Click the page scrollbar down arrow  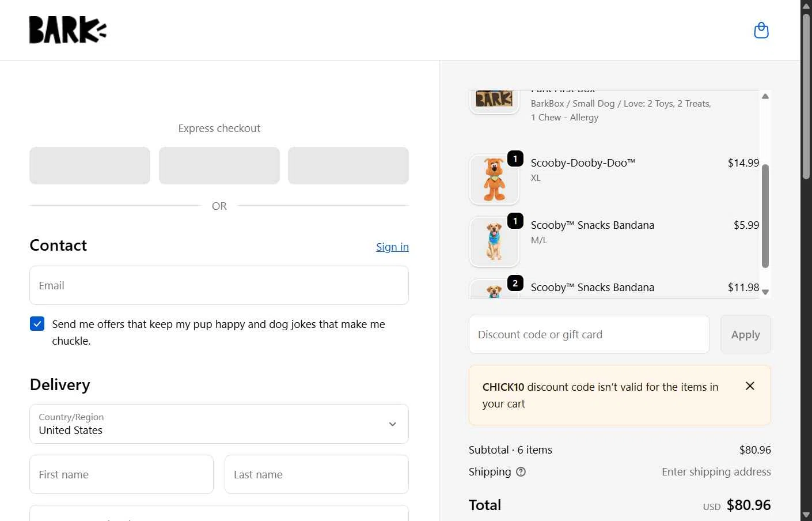pyautogui.click(x=806, y=515)
